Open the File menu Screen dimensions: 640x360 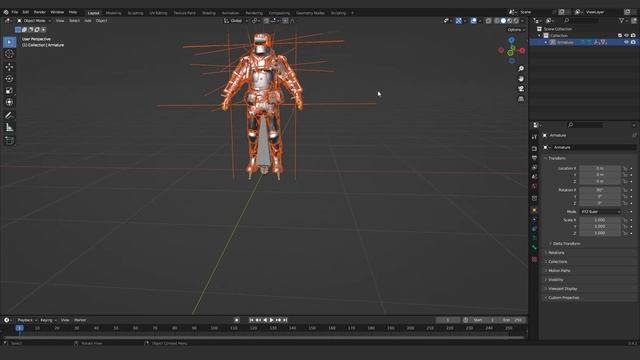[x=15, y=12]
